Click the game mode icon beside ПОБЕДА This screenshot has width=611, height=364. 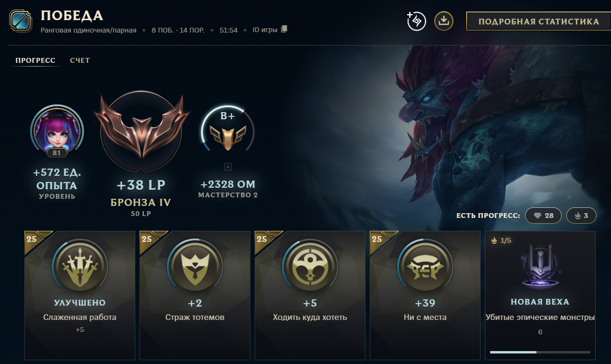(21, 21)
